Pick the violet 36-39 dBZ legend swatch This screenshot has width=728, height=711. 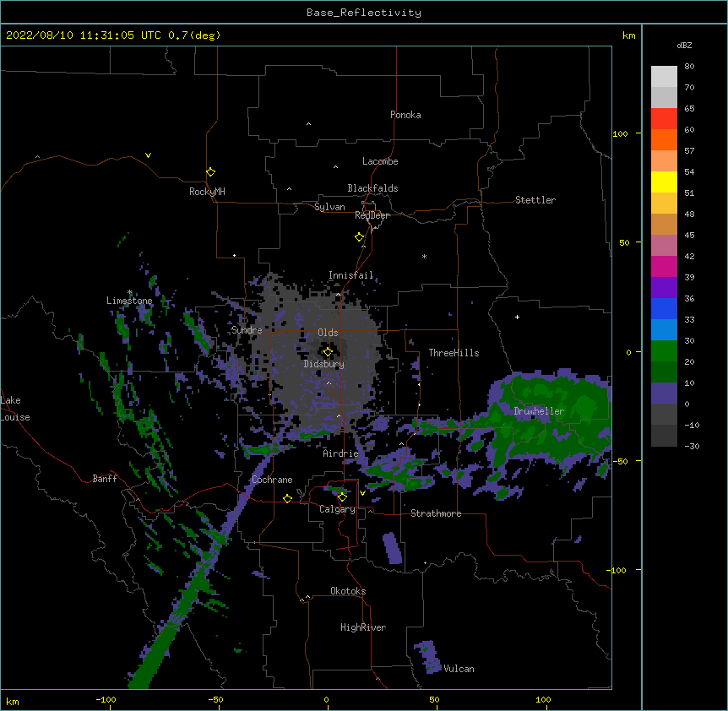(664, 288)
